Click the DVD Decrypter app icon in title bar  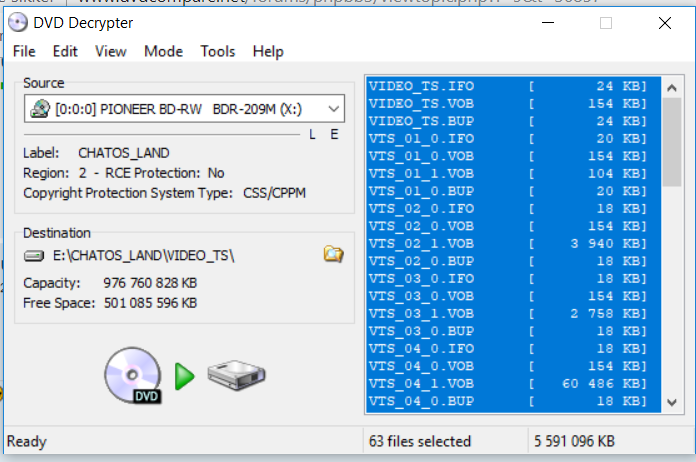pos(18,23)
